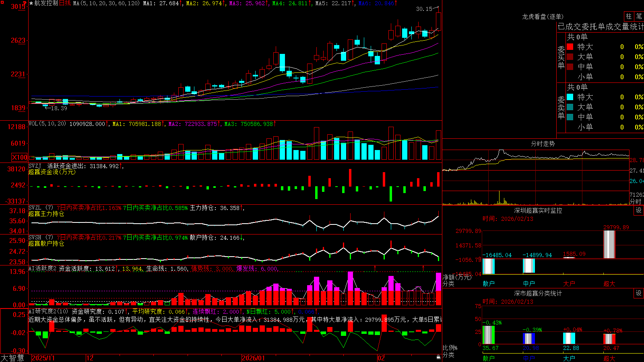Click the 主力持仓: 36.358 value
This screenshot has height=362, width=644.
(x=215, y=208)
